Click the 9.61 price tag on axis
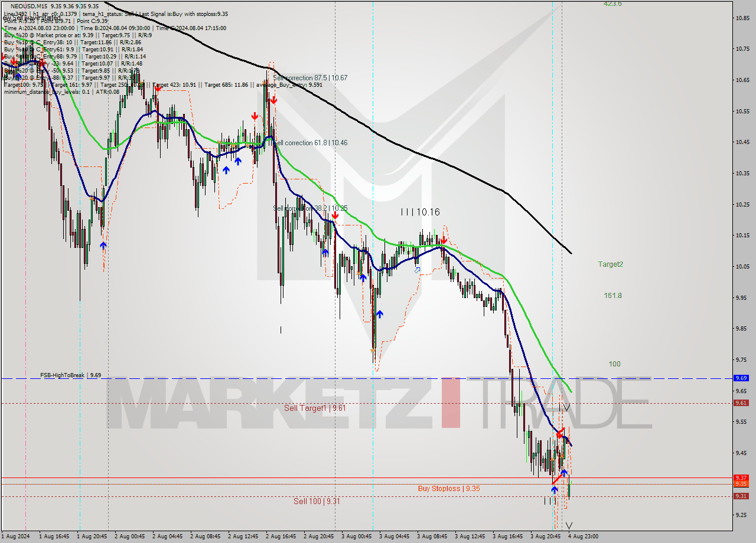This screenshot has height=543, width=756. tap(741, 403)
